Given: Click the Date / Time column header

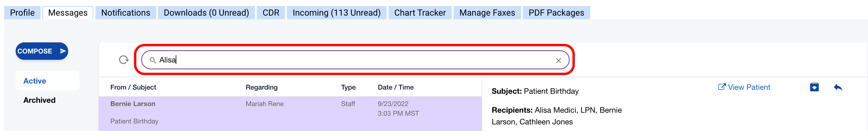Looking at the screenshot, I should click(396, 87).
